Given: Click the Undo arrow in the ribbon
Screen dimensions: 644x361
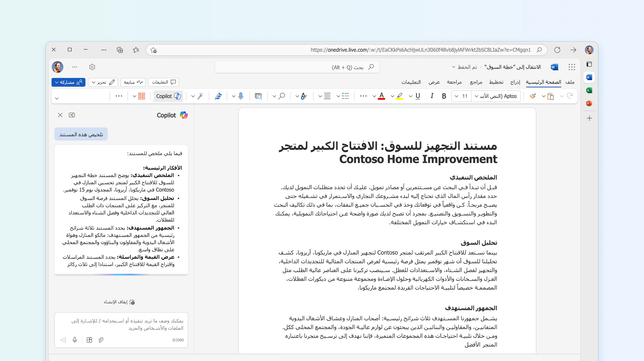Looking at the screenshot, I should coord(570,96).
